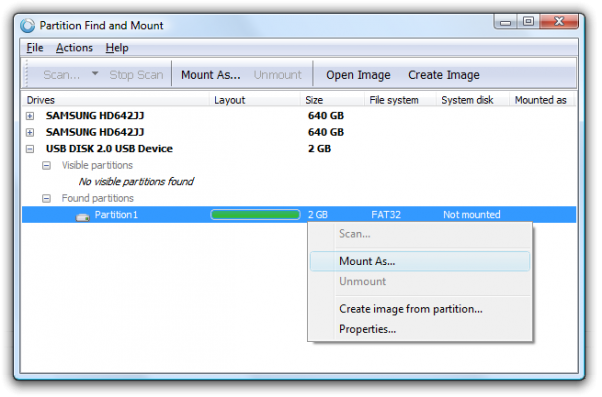Screen dimensions: 602x397
Task: Collapse the Found partitions group
Action: tap(46, 198)
